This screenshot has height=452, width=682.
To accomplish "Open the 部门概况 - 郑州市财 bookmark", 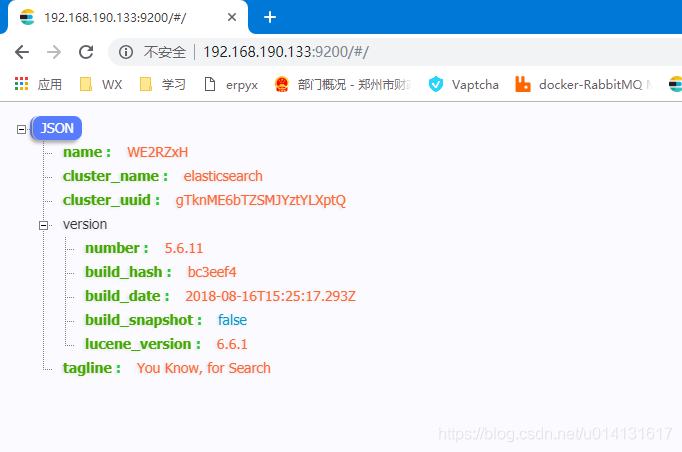I will click(x=343, y=84).
